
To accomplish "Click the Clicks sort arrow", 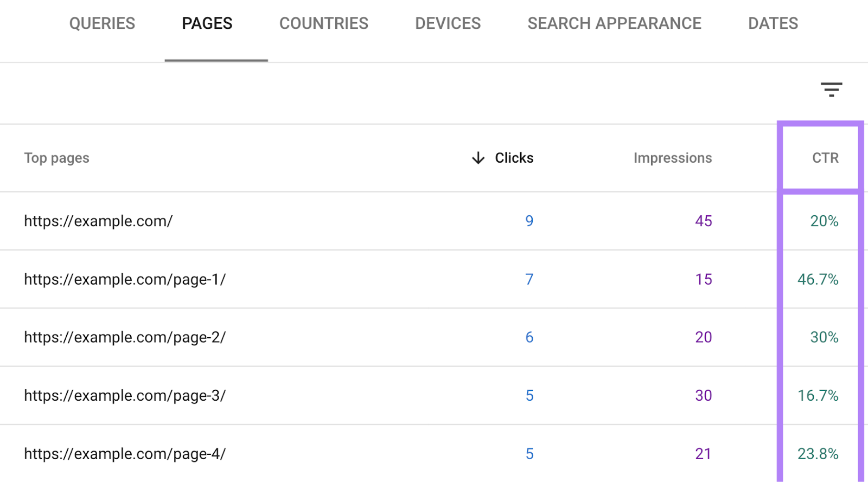I will [x=477, y=158].
